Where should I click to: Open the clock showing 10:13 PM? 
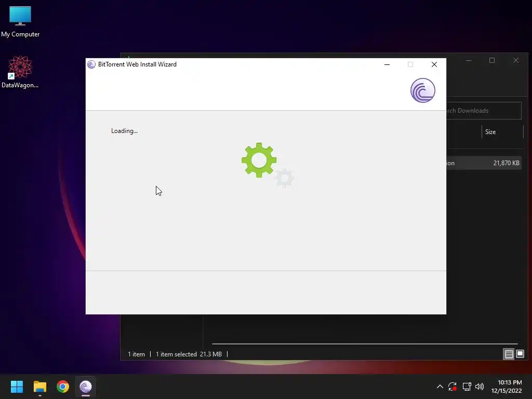coord(506,387)
